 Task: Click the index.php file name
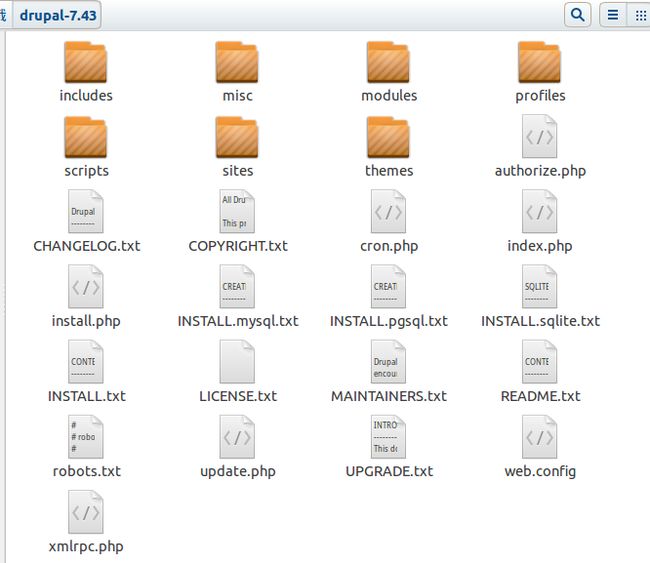540,246
